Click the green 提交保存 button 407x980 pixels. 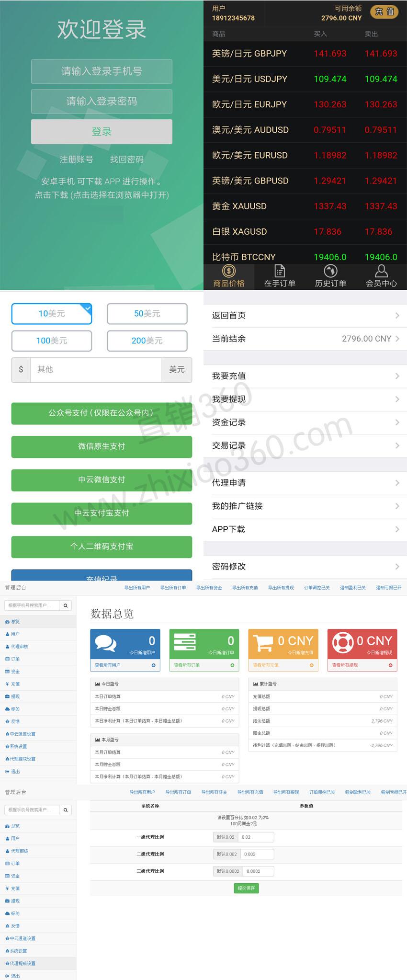pyautogui.click(x=246, y=888)
